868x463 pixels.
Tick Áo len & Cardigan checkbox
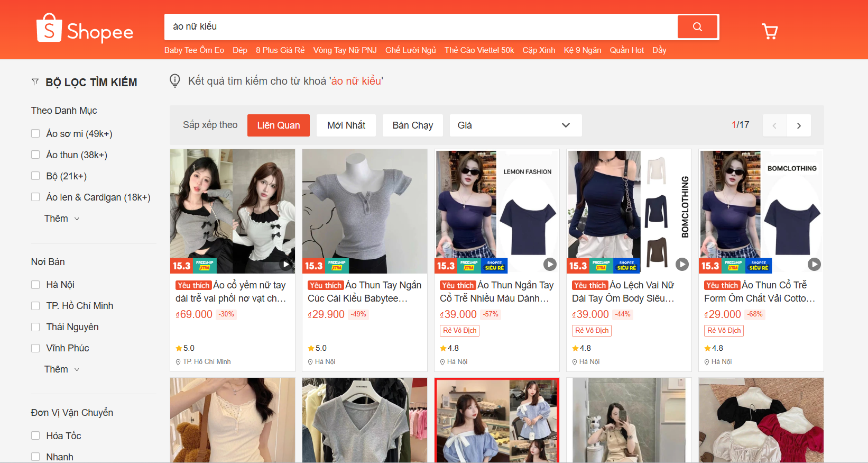click(35, 197)
